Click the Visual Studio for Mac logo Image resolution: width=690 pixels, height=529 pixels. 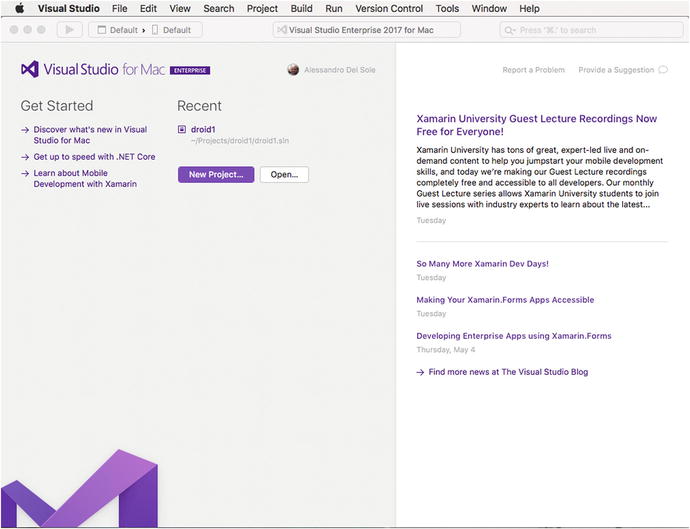click(x=30, y=70)
